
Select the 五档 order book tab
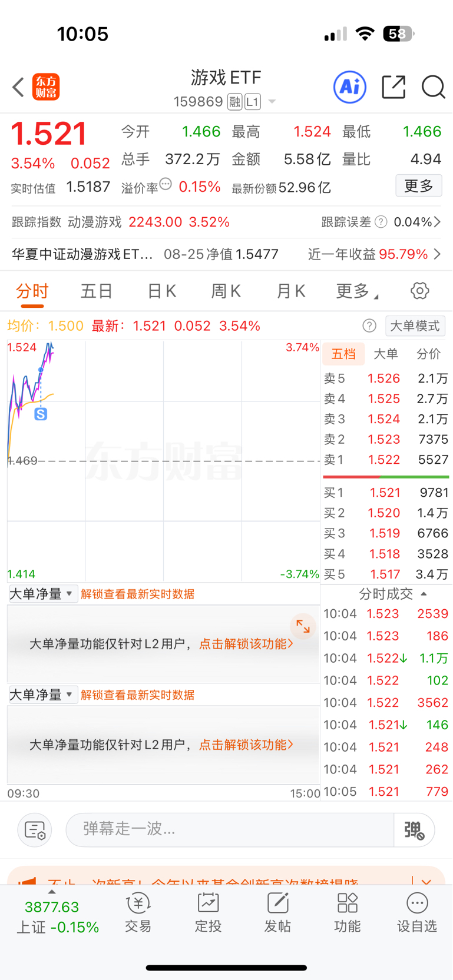click(x=344, y=354)
